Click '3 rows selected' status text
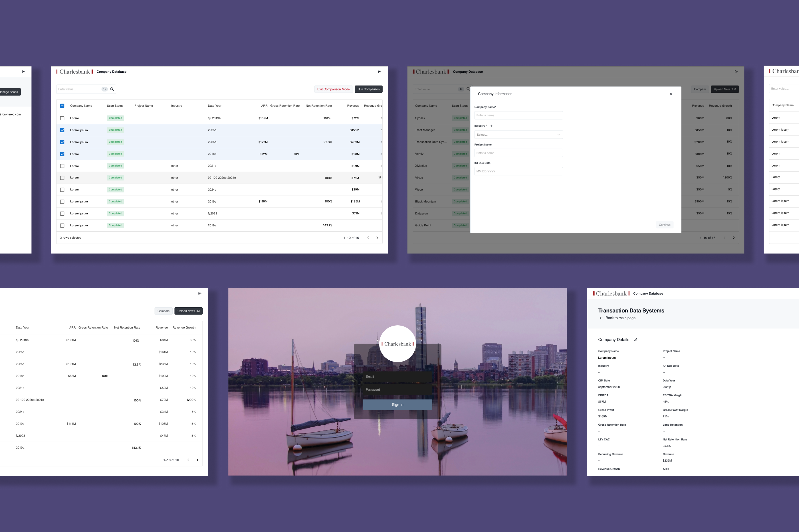The width and height of the screenshot is (799, 532). click(x=71, y=238)
